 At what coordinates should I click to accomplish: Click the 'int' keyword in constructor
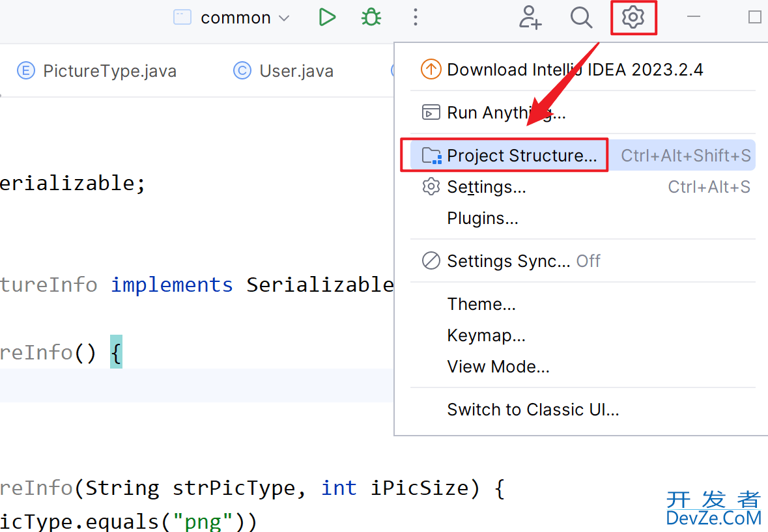[x=339, y=488]
